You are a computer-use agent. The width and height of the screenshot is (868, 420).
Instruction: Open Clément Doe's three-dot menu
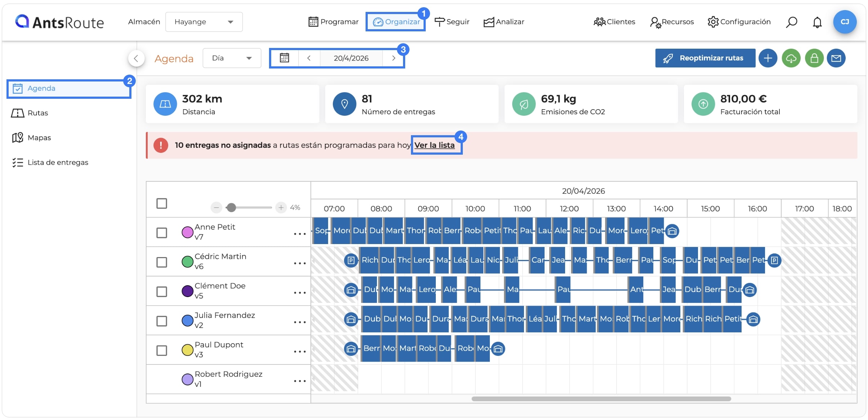coord(300,293)
